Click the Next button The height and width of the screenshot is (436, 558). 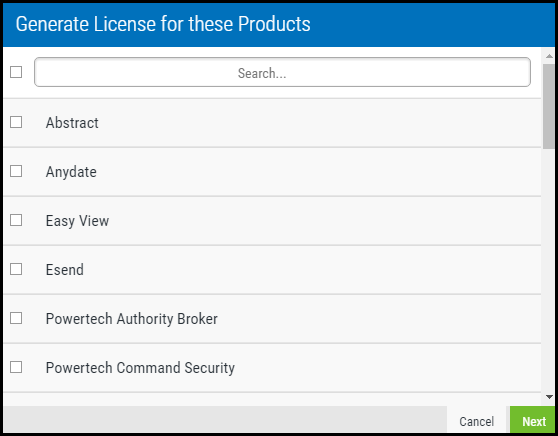(533, 421)
